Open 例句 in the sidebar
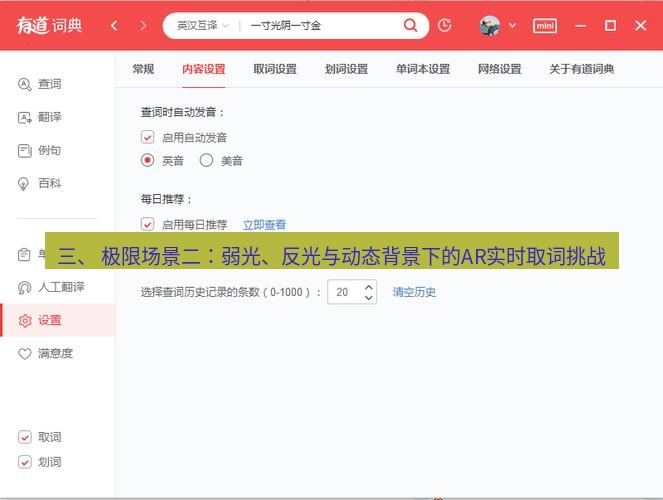 [x=40, y=150]
